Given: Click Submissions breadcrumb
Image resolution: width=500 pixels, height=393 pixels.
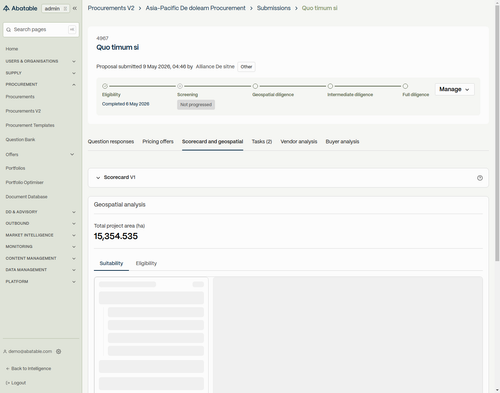Looking at the screenshot, I should coord(274,8).
